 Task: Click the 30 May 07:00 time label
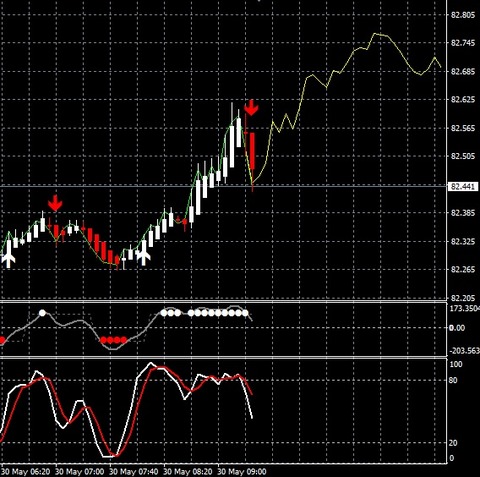coord(80,472)
